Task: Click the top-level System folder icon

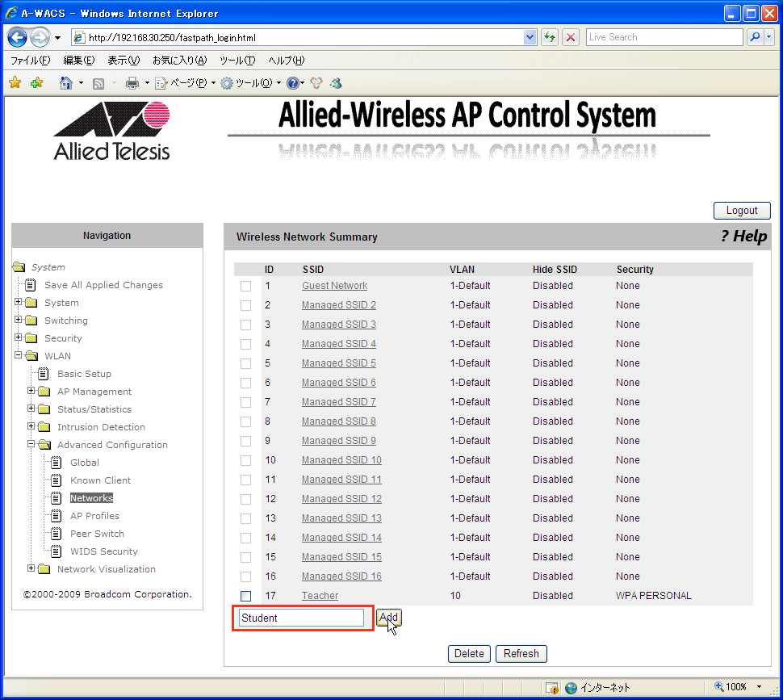Action: [19, 267]
